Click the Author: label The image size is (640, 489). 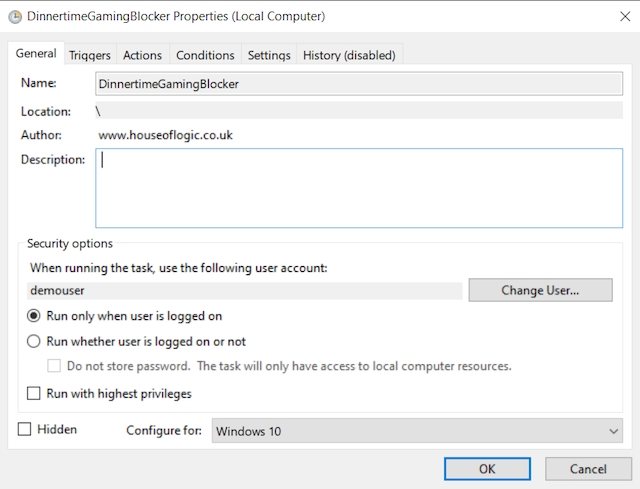click(x=41, y=135)
